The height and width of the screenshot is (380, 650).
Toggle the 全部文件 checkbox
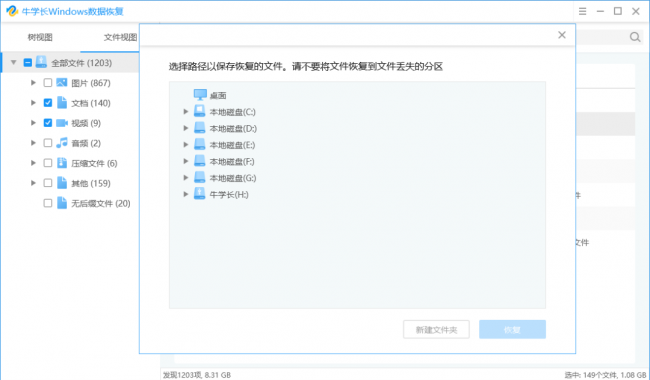coord(27,63)
